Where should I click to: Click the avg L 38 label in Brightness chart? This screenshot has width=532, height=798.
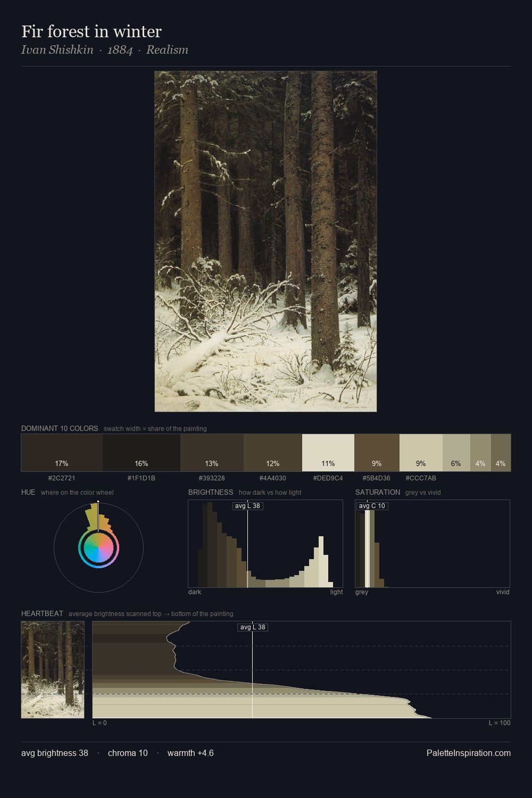[247, 506]
